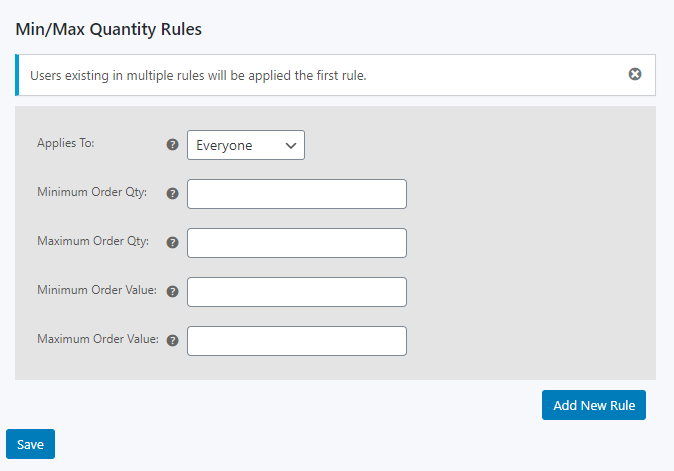
Task: Click the multiple rules notice text
Action: click(x=198, y=75)
